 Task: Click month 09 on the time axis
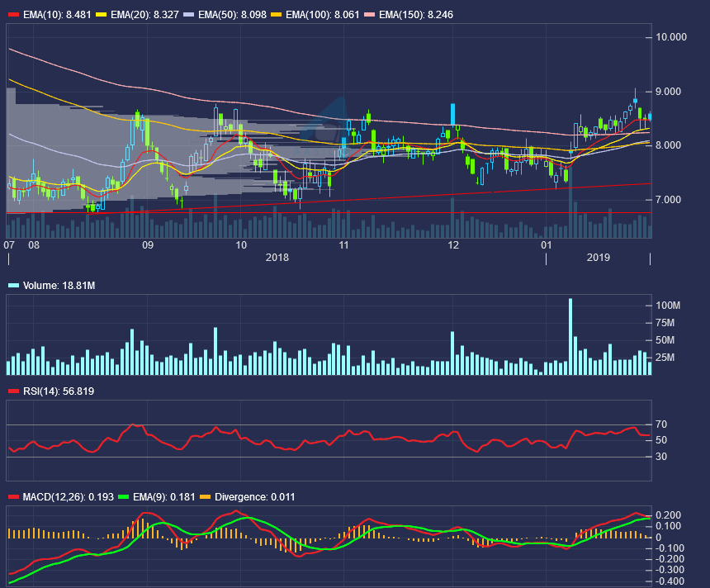click(x=148, y=245)
